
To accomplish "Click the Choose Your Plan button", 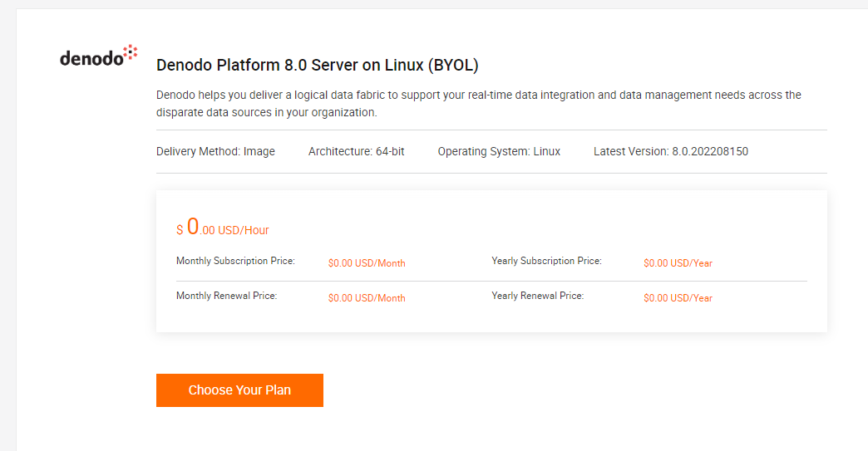I will 239,390.
